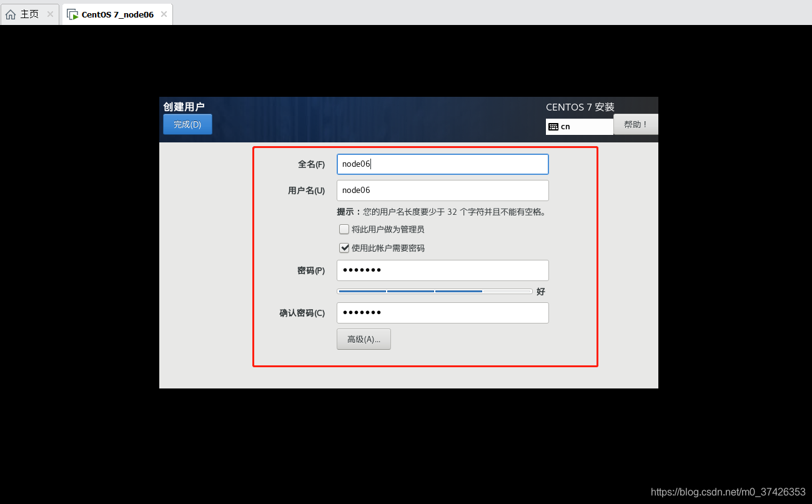Switch to the CentOS 7_node06 tab
The width and height of the screenshot is (812, 504).
click(x=117, y=14)
